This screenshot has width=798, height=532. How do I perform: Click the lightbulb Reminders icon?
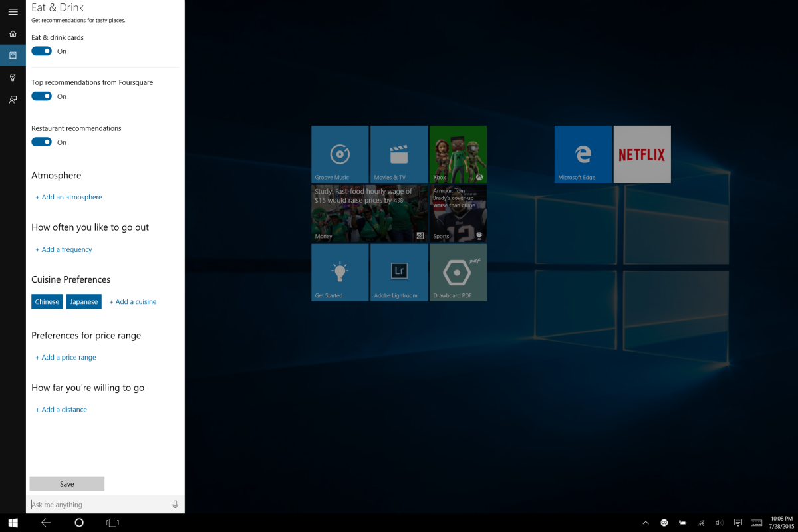click(x=13, y=78)
